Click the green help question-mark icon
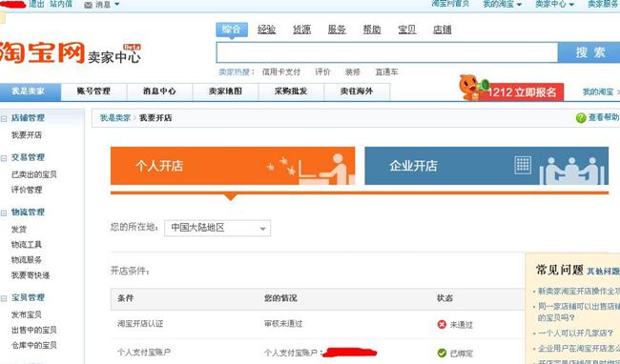620x364 pixels. coord(581,117)
